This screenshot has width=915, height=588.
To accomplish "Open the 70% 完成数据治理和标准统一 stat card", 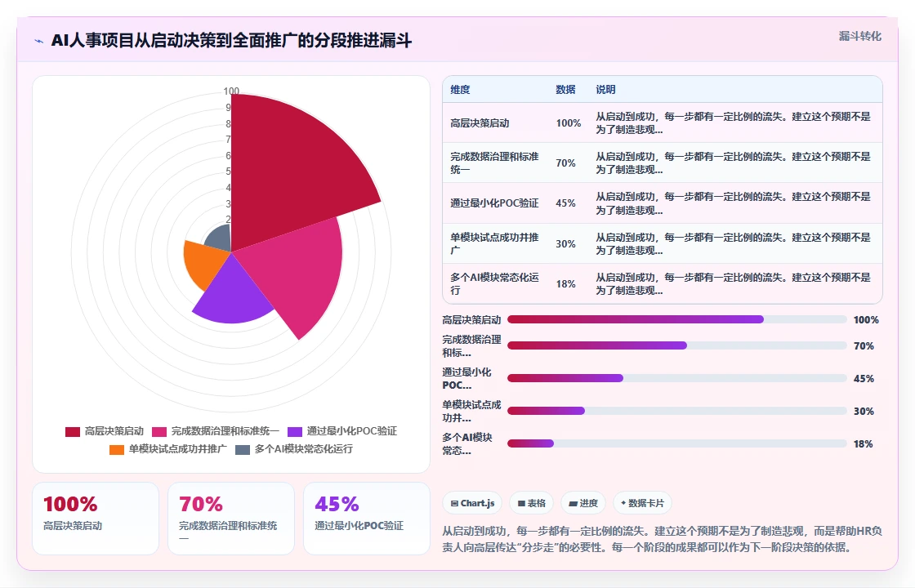I will 231,519.
